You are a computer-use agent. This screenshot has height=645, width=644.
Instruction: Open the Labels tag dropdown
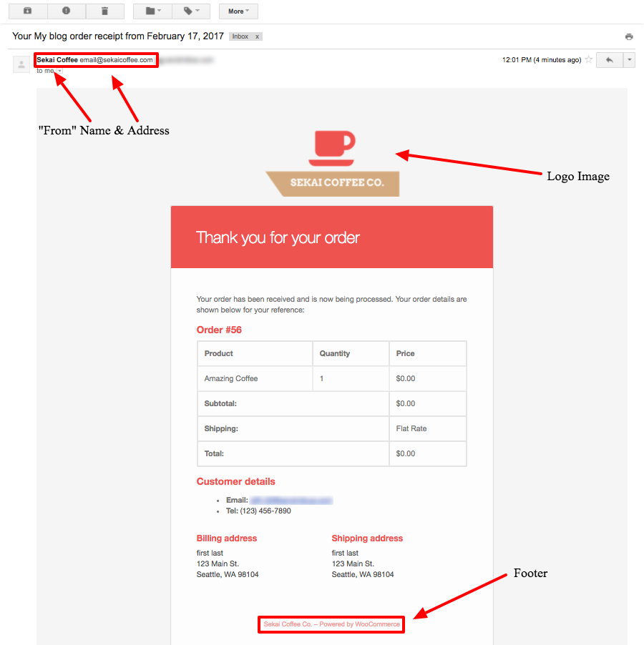tap(191, 11)
